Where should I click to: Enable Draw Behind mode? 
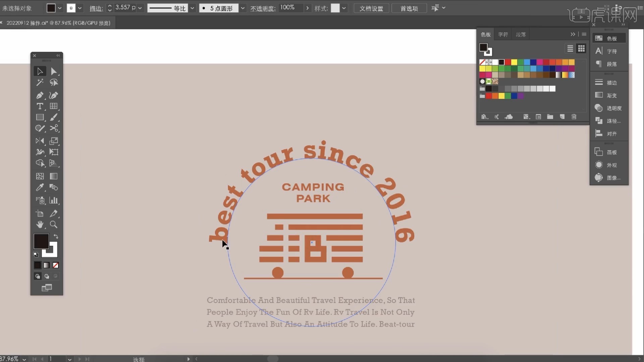pos(47,276)
